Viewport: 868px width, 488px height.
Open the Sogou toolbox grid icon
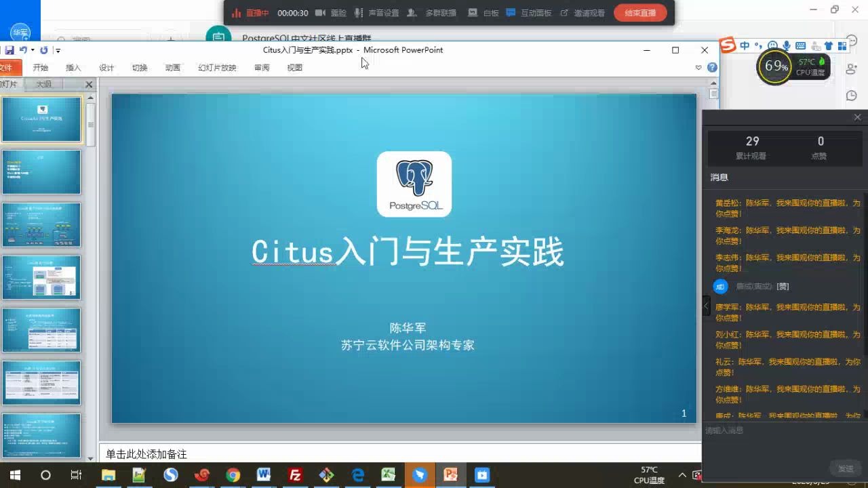(842, 45)
